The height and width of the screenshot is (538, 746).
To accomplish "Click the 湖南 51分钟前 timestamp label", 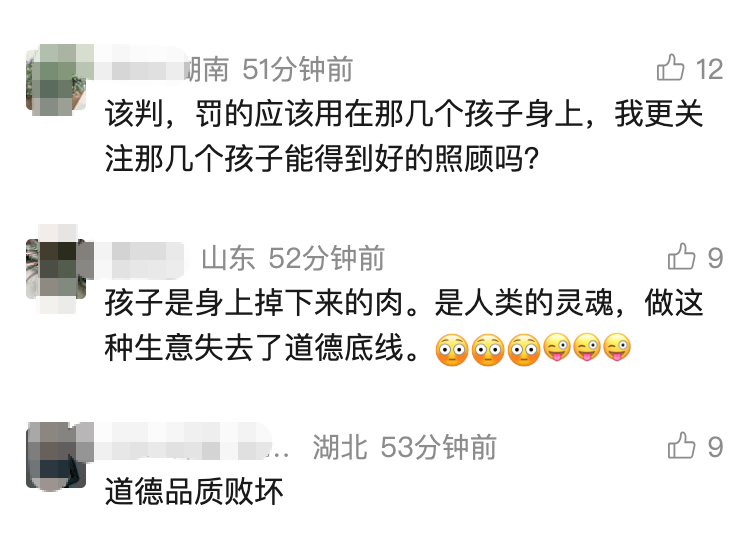I will coord(270,69).
